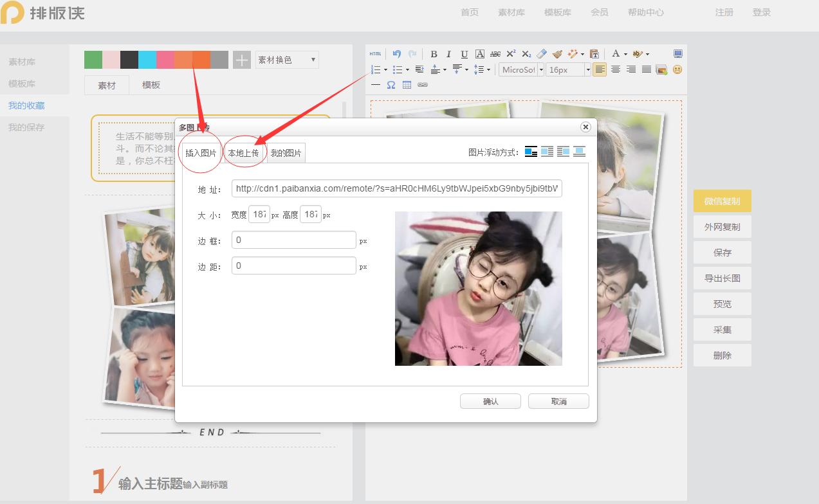Choose the last image float mode option
The height and width of the screenshot is (504, 819).
pyautogui.click(x=579, y=152)
